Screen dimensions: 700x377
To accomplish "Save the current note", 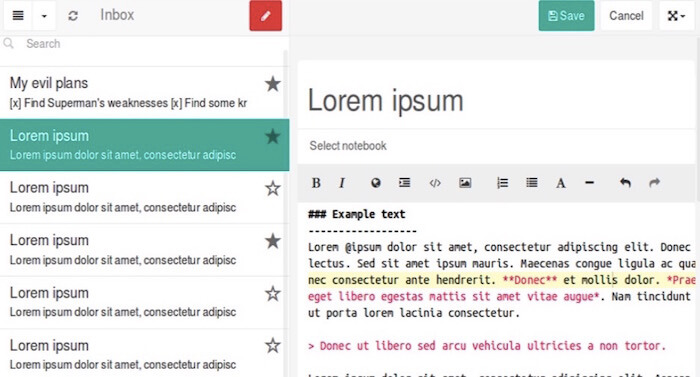I will coord(566,16).
